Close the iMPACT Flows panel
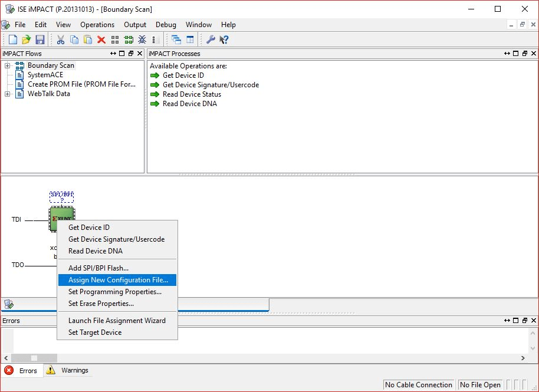The width and height of the screenshot is (539, 392). (x=140, y=54)
